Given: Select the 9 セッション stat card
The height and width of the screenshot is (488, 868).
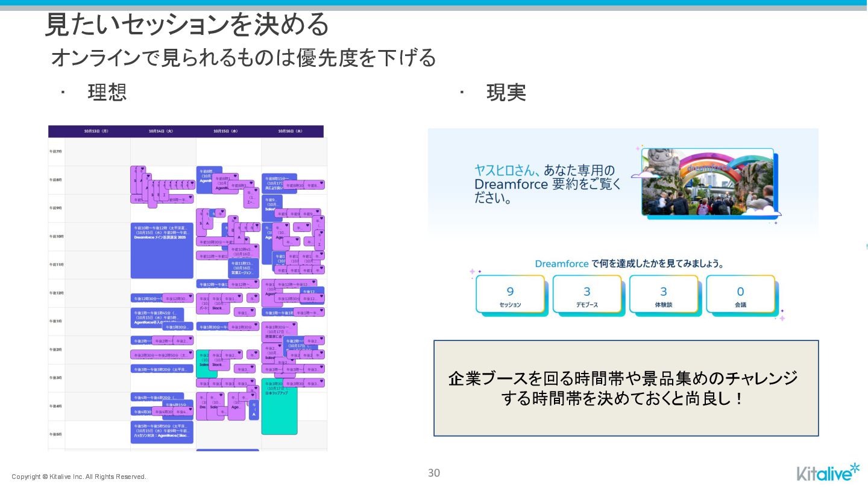Looking at the screenshot, I should click(x=511, y=295).
